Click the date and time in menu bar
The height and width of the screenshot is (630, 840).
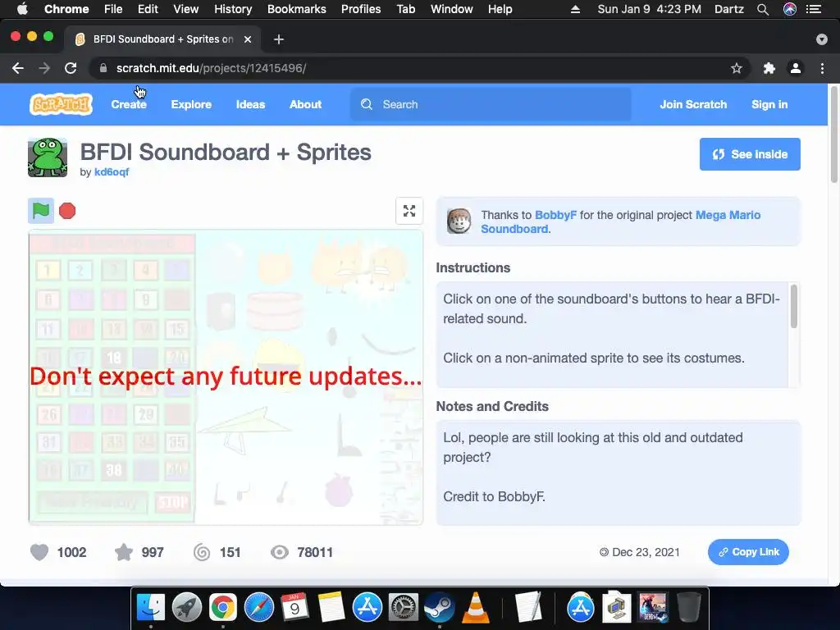coord(650,9)
